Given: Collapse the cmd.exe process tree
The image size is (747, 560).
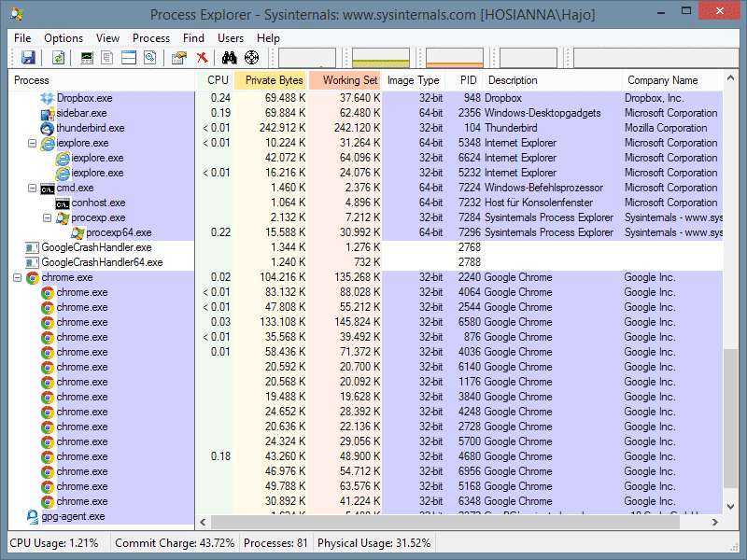Looking at the screenshot, I should (32, 189).
